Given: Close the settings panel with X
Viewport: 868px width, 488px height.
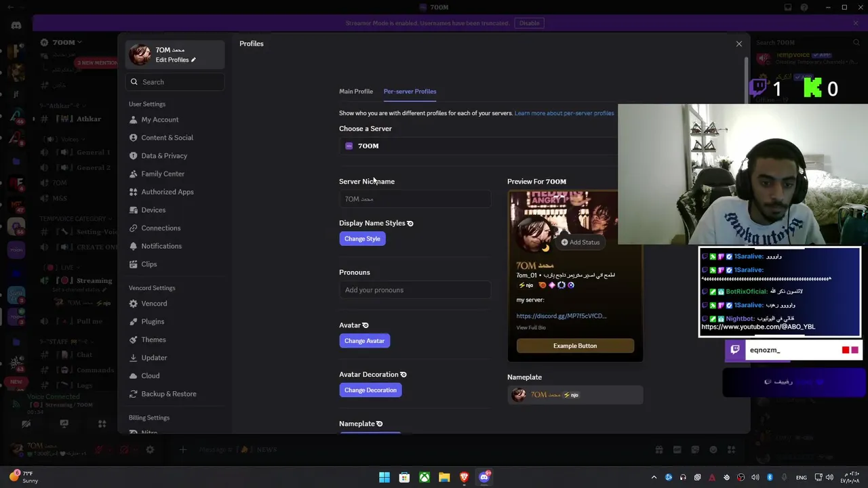Looking at the screenshot, I should (x=739, y=44).
